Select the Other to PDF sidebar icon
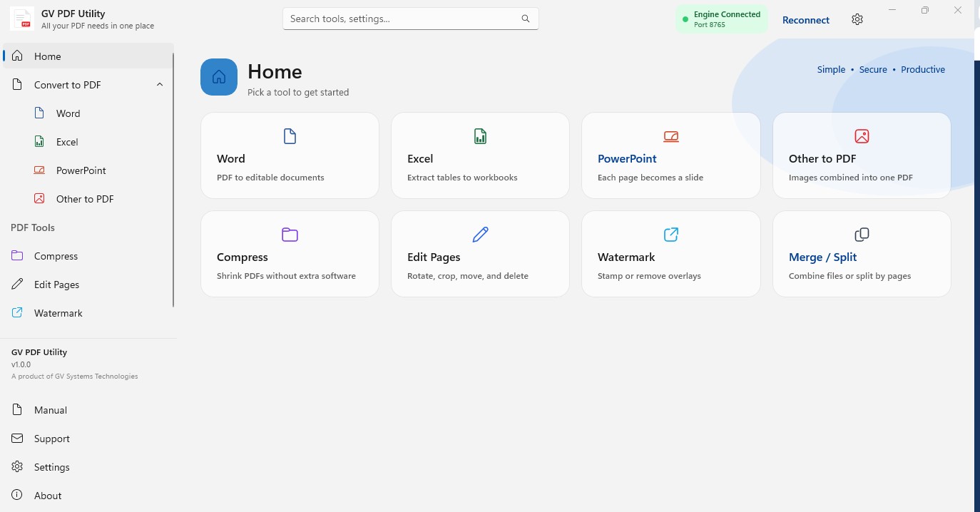 (x=40, y=199)
